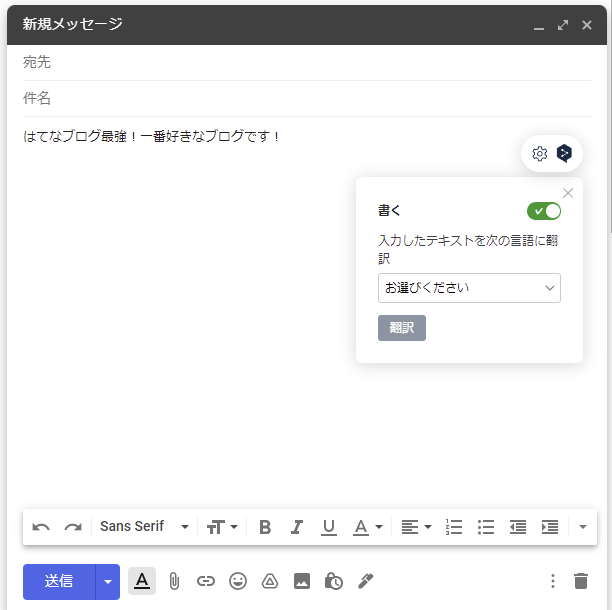Image resolution: width=612 pixels, height=610 pixels.
Task: Discard the draft with the trash icon
Action: click(581, 582)
